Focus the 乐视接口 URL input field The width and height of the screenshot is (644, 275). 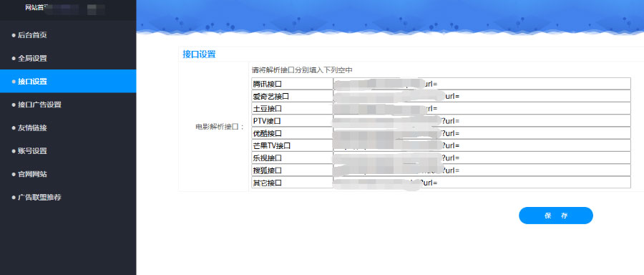point(482,158)
